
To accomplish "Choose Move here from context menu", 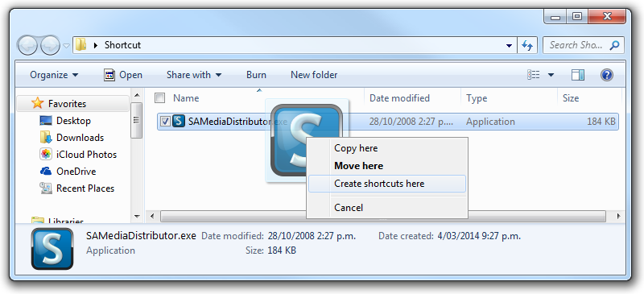I will 387,166.
